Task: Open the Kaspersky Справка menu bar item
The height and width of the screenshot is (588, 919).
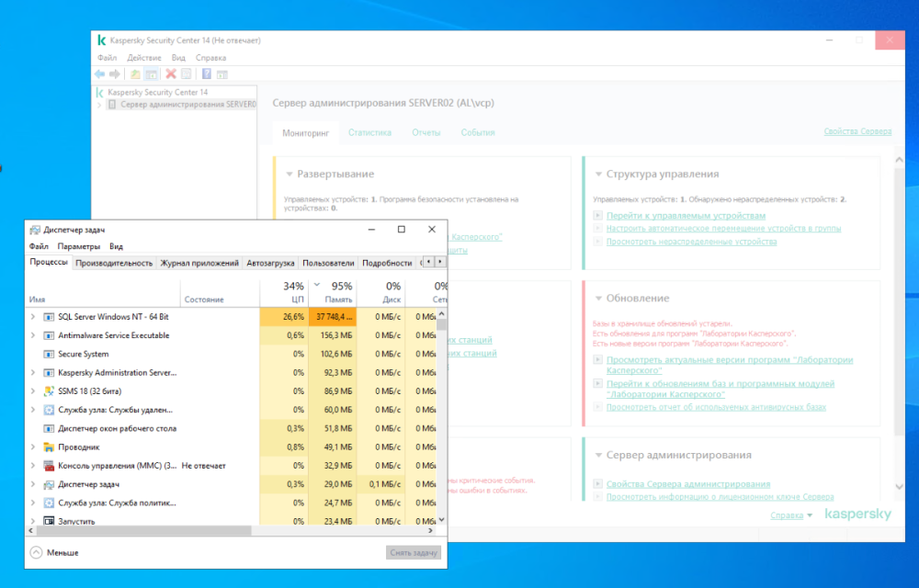Action: pyautogui.click(x=210, y=57)
